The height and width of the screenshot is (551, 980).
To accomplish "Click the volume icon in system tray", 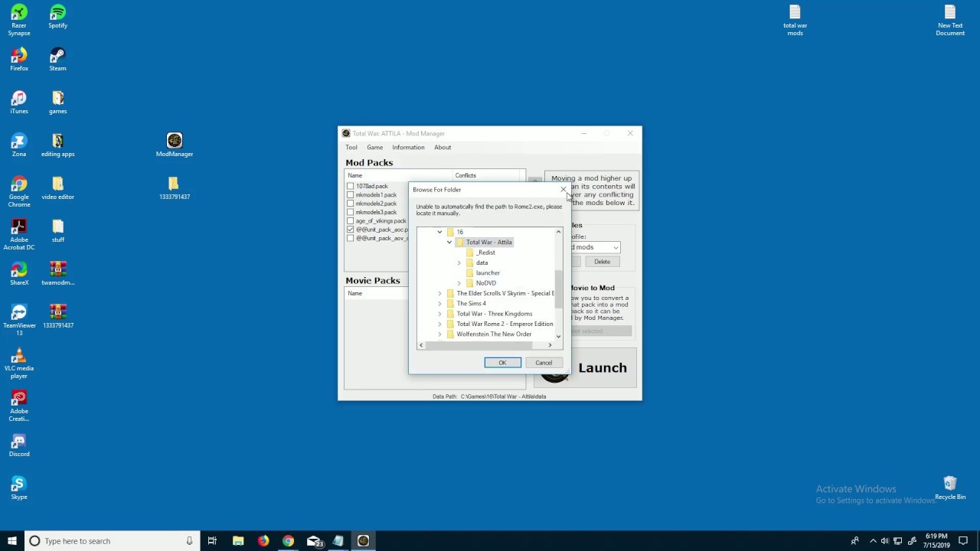I will [885, 541].
